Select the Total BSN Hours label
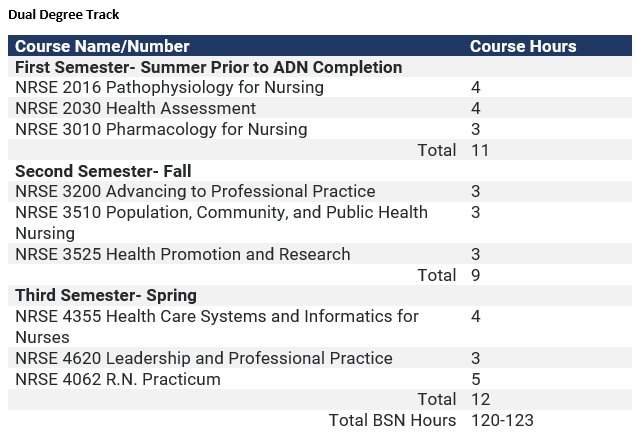 (392, 420)
